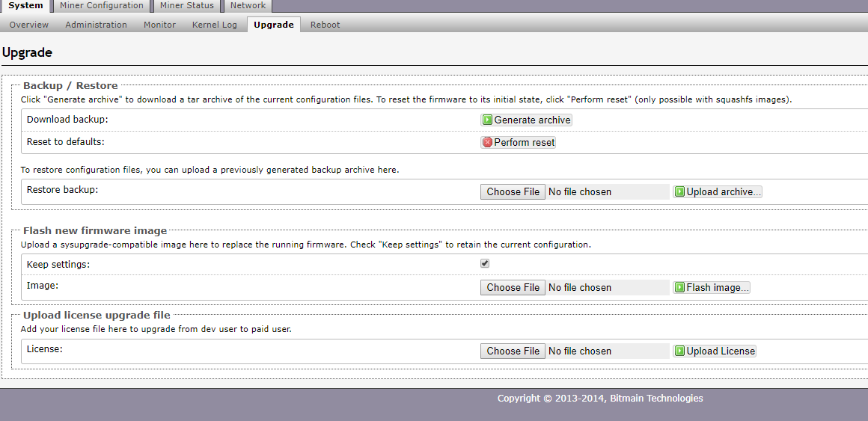Choose File for firmware Image

513,288
